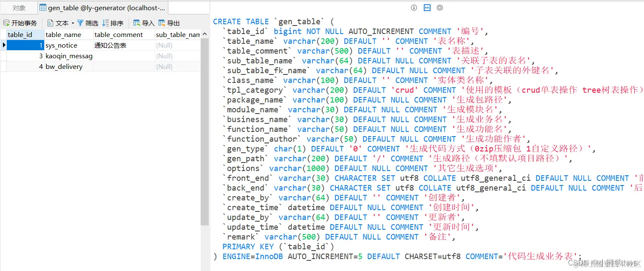Click the `front_end` DDL line
Image resolution: width=644 pixels, height=271 pixels.
click(x=433, y=178)
